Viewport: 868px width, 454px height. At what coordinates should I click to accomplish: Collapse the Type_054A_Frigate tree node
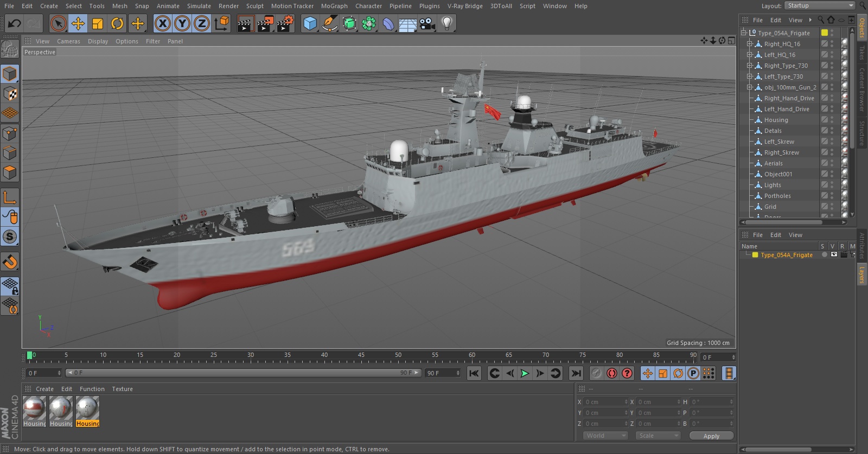coord(744,33)
